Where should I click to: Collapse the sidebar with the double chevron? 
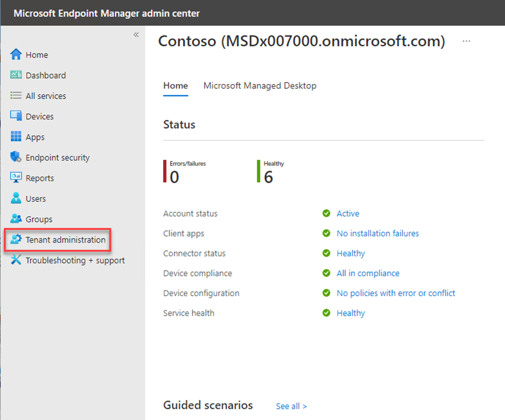pos(136,35)
